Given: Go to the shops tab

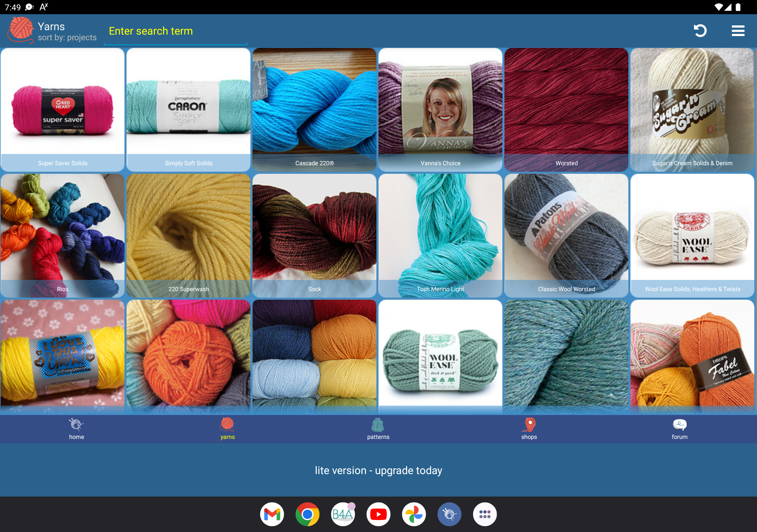Looking at the screenshot, I should 529,429.
